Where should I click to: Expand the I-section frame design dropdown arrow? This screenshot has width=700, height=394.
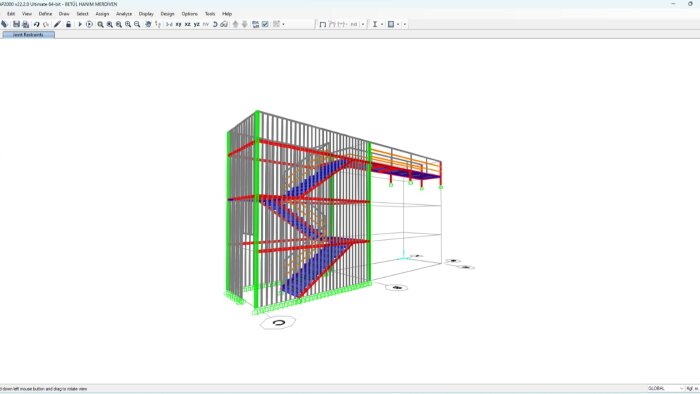click(x=382, y=25)
